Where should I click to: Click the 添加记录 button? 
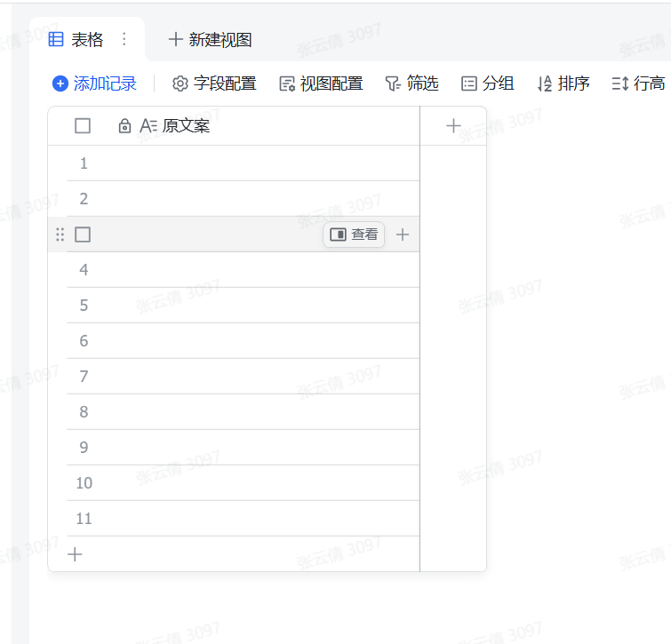pyautogui.click(x=94, y=83)
